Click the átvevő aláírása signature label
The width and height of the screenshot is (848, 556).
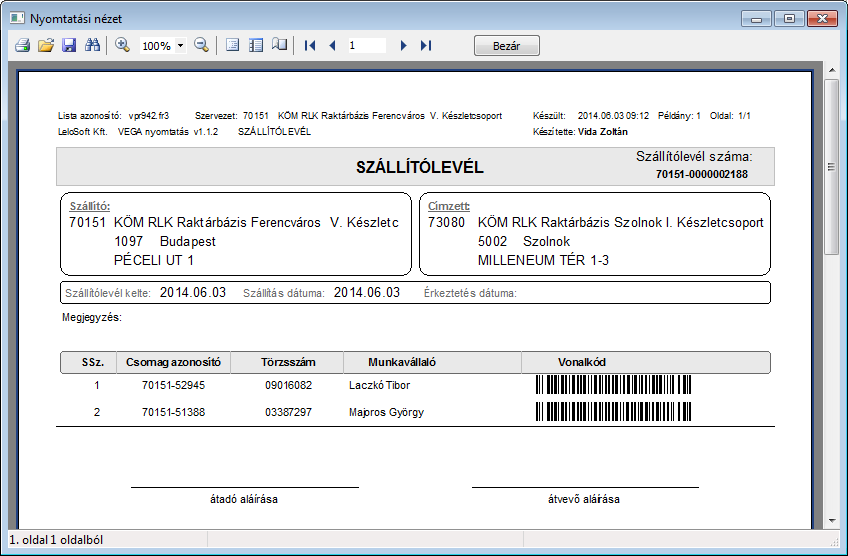click(584, 499)
